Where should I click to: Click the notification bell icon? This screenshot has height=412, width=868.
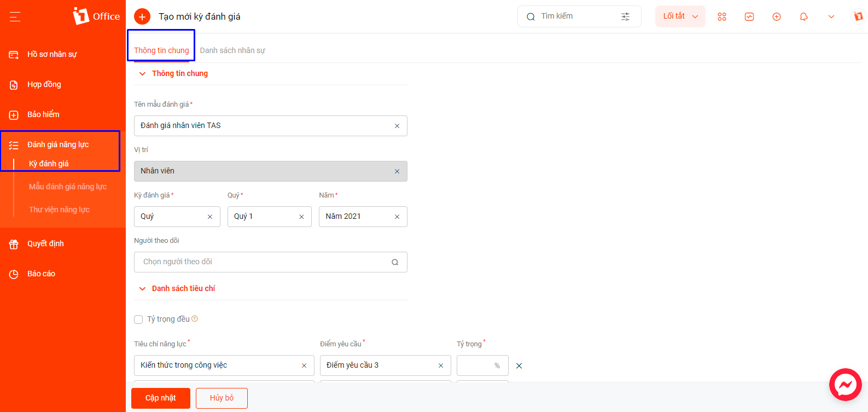803,16
